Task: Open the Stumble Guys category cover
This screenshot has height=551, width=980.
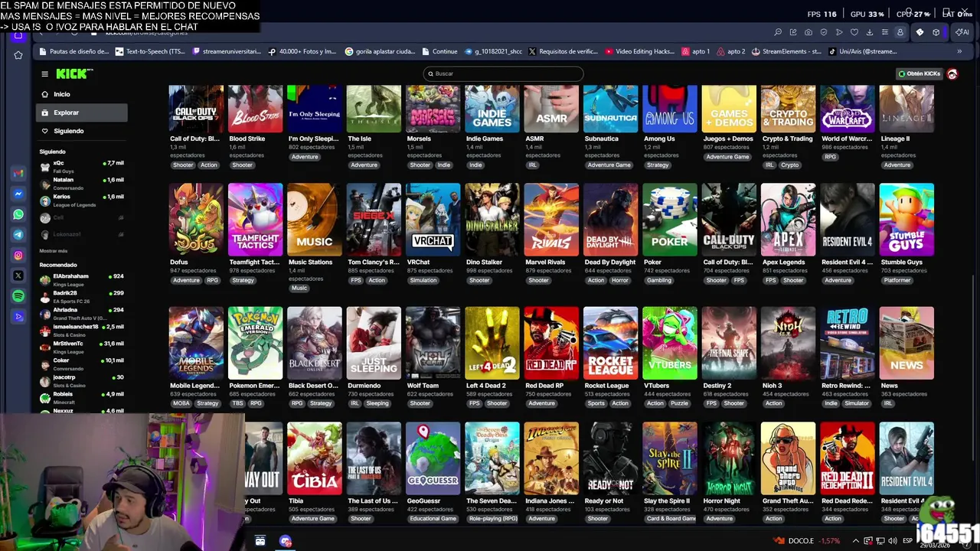Action: click(906, 219)
